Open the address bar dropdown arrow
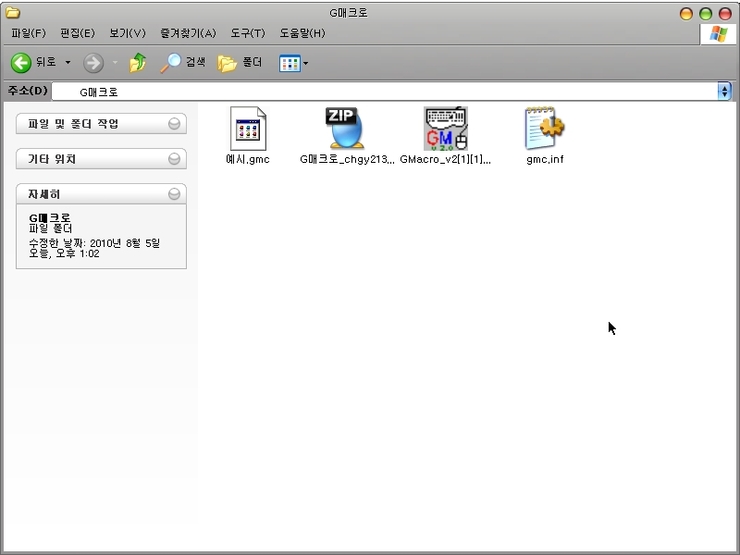 [724, 91]
